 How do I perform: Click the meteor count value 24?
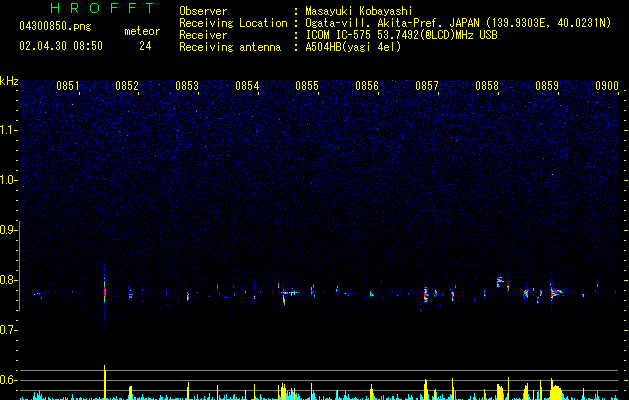[145, 46]
